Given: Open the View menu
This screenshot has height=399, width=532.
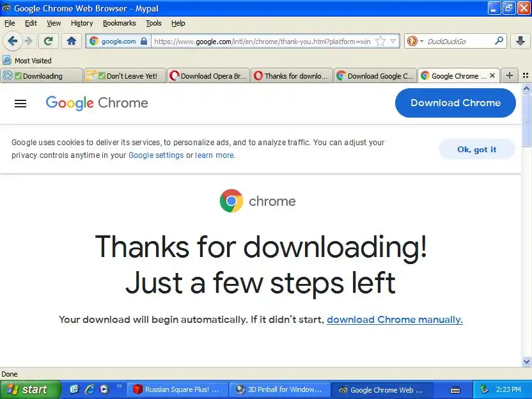Looking at the screenshot, I should click(x=54, y=23).
